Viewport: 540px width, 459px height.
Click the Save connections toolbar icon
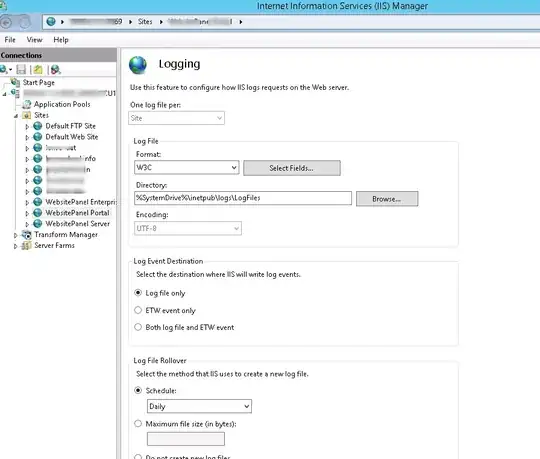[x=21, y=70]
